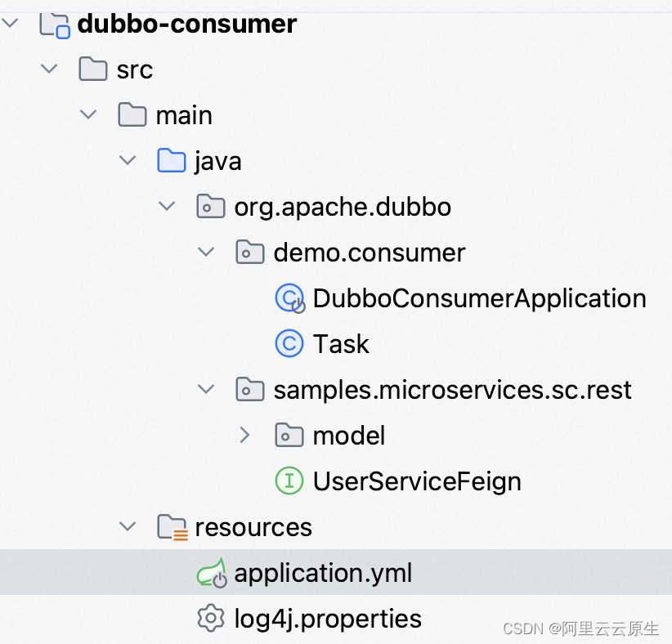Select the samples.microservices.sc.rest package label
The image size is (672, 644).
coord(453,391)
